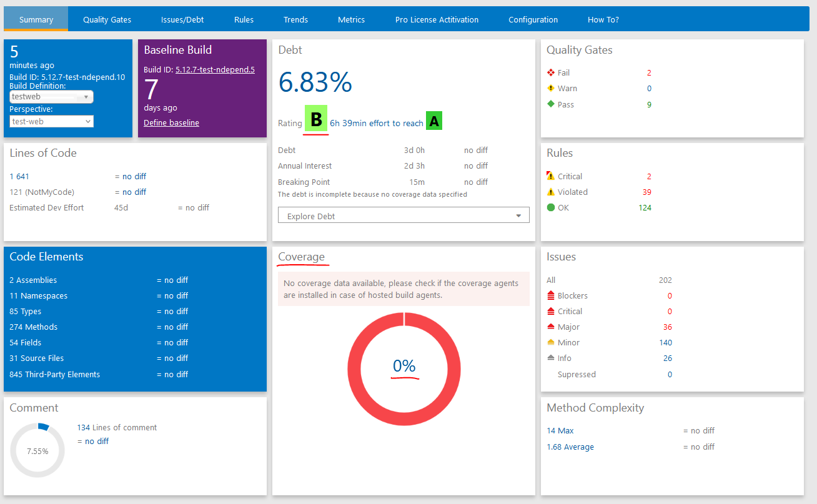The width and height of the screenshot is (817, 504).
Task: Click the violated rules count 39
Action: [x=647, y=192]
